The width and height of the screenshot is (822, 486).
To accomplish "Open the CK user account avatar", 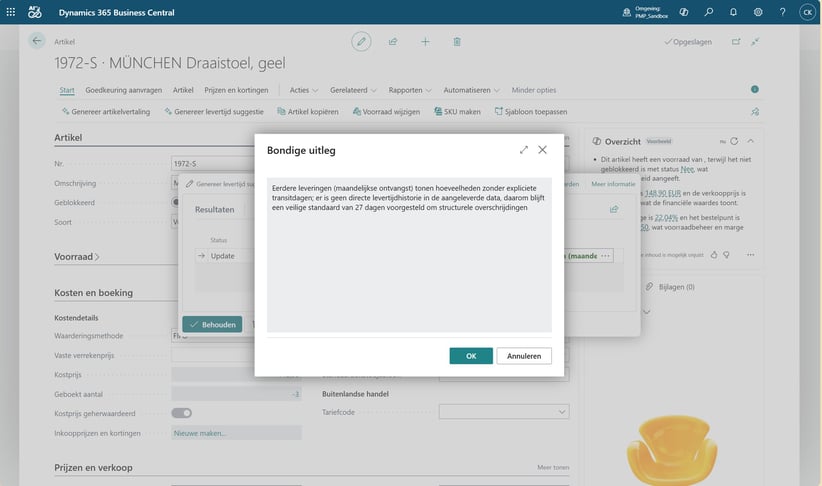I will (807, 12).
